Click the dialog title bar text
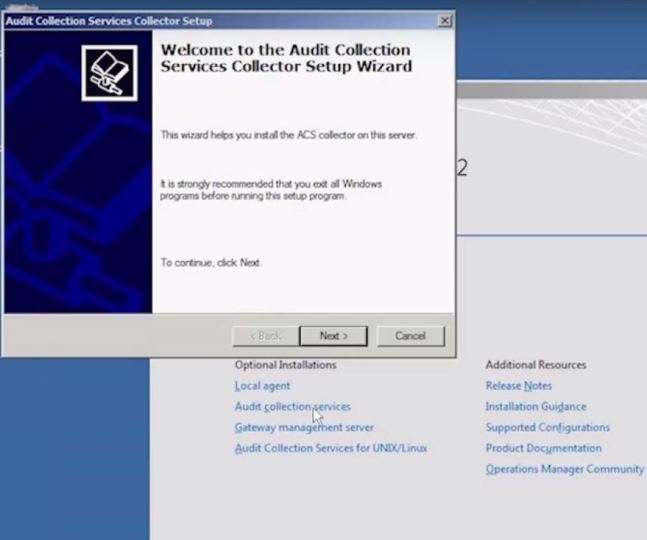 [x=109, y=21]
